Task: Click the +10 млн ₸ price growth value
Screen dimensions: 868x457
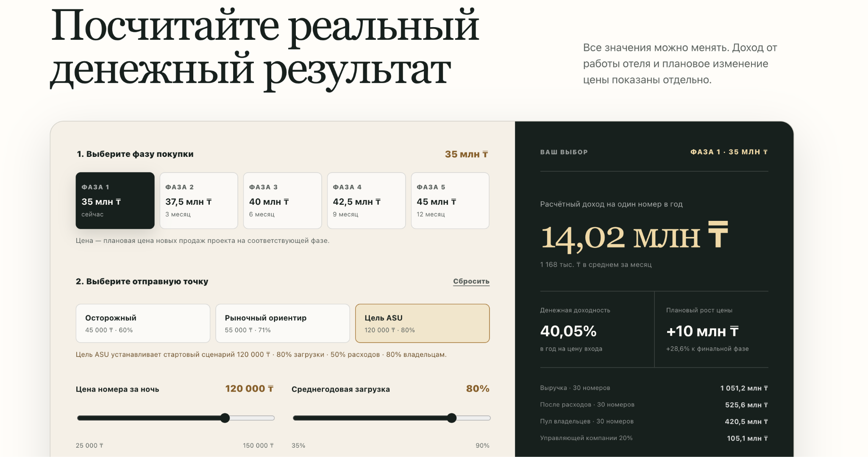Action: [702, 331]
